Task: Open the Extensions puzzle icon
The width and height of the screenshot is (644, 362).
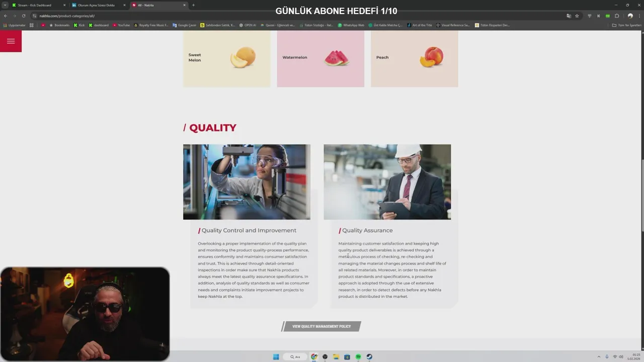Action: click(x=617, y=16)
